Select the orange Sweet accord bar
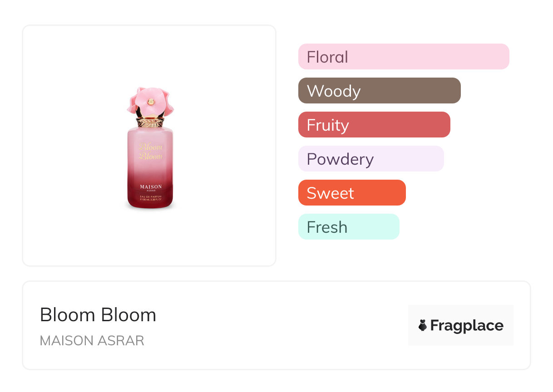 click(351, 193)
